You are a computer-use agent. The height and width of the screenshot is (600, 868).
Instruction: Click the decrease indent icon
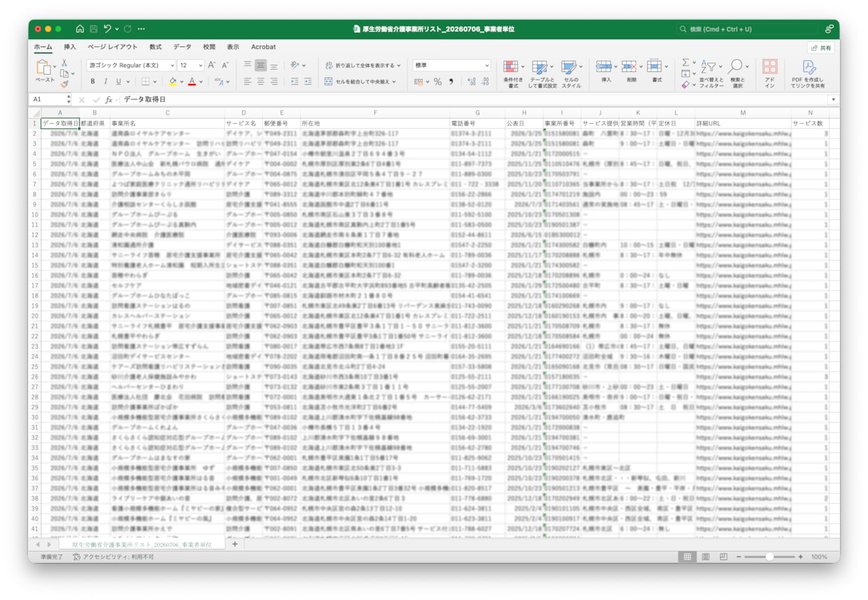coord(294,82)
